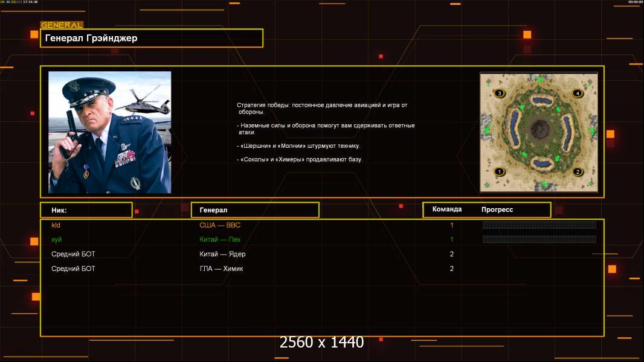Screen dimensions: 644x362
Task: Select player "kld" in the list
Action: (56, 225)
